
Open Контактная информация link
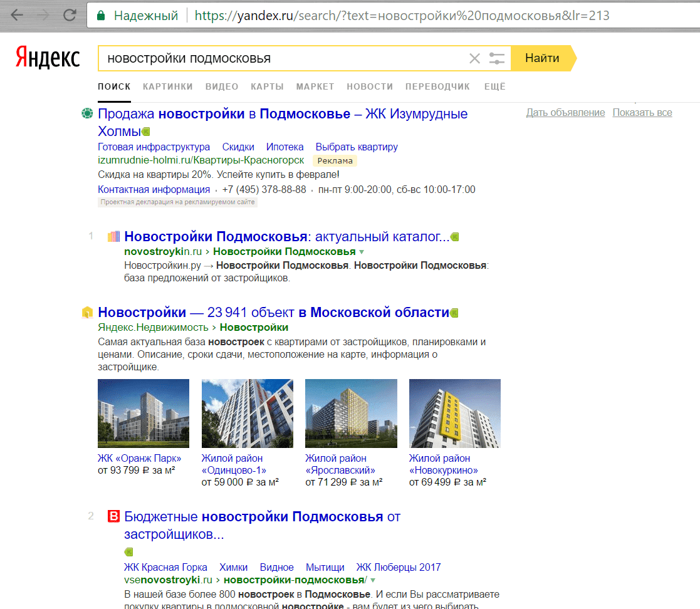154,190
